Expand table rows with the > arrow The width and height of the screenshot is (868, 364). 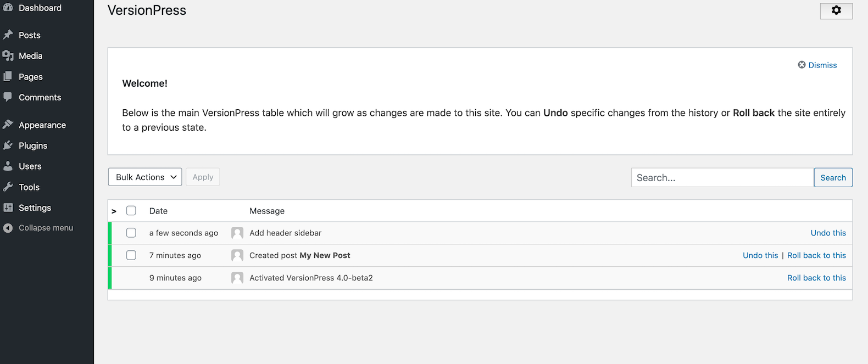tap(114, 211)
